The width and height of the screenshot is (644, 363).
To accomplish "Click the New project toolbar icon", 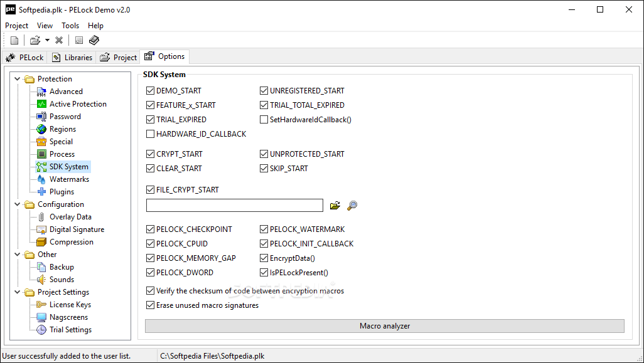I will [14, 40].
